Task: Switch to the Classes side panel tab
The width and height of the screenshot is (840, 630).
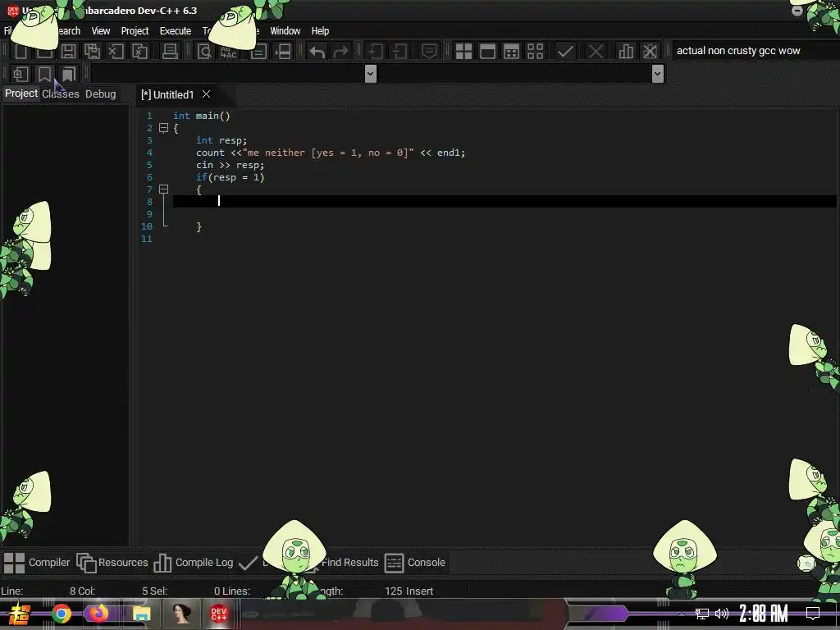Action: 60,94
